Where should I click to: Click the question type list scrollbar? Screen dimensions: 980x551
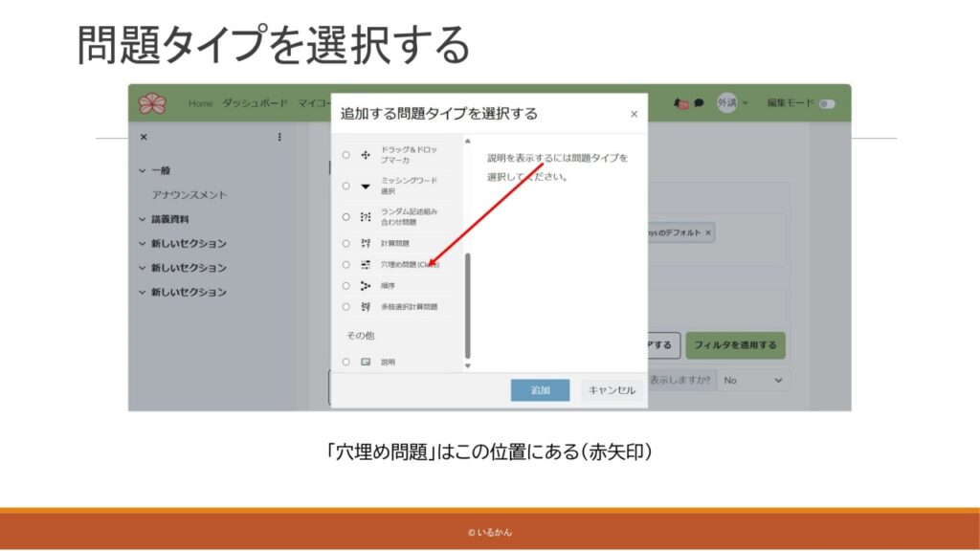[467, 306]
